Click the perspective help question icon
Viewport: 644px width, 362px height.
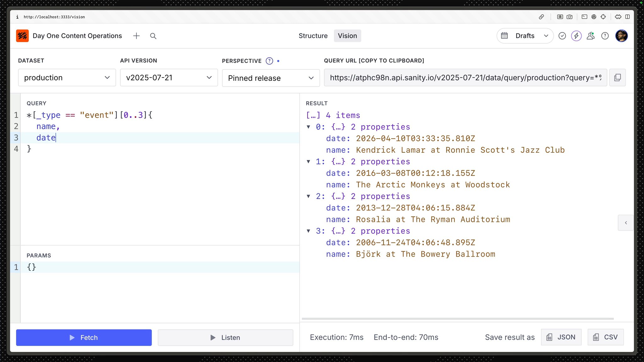tap(269, 61)
